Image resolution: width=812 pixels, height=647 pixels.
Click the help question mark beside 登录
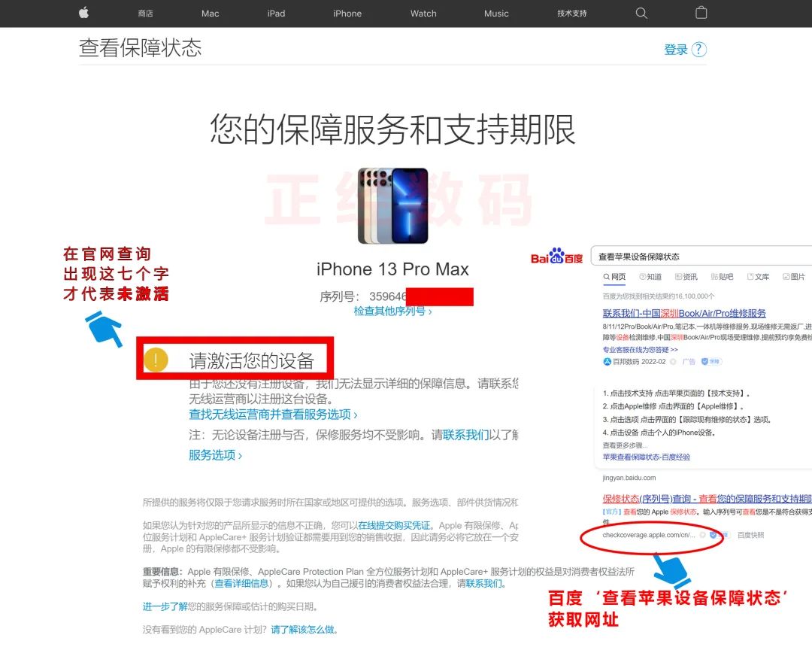tap(698, 47)
